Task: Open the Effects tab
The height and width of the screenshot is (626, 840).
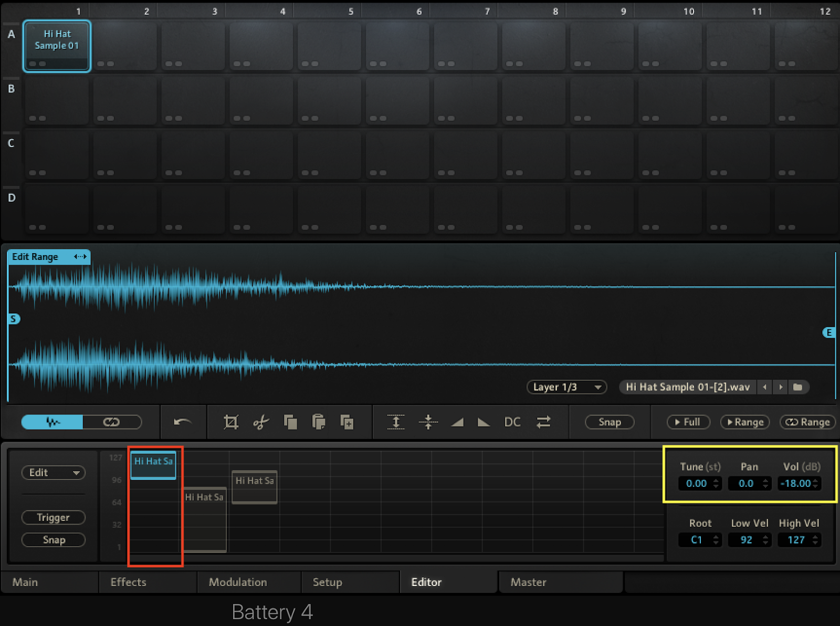Action: pos(148,582)
